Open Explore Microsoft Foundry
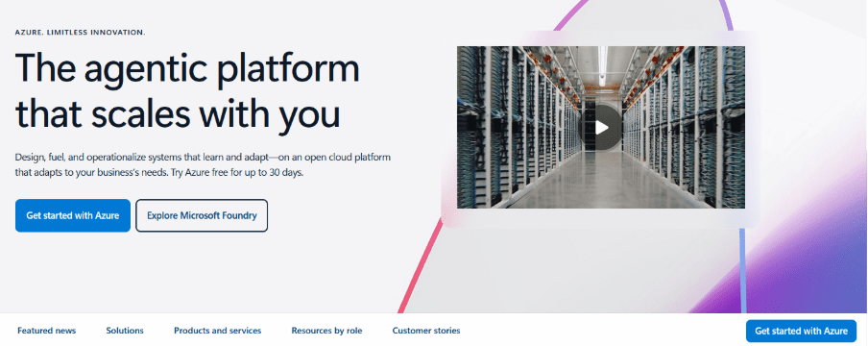The height and width of the screenshot is (346, 868). click(202, 215)
